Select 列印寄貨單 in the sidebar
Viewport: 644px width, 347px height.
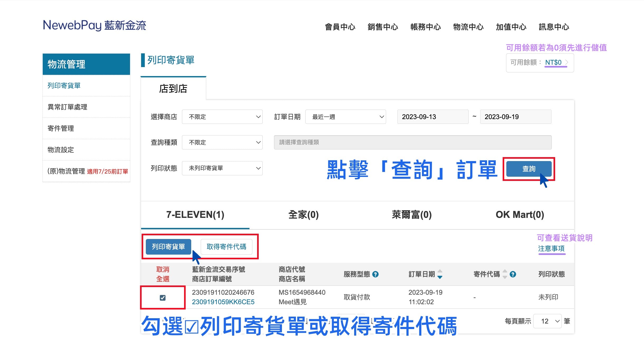[86, 86]
